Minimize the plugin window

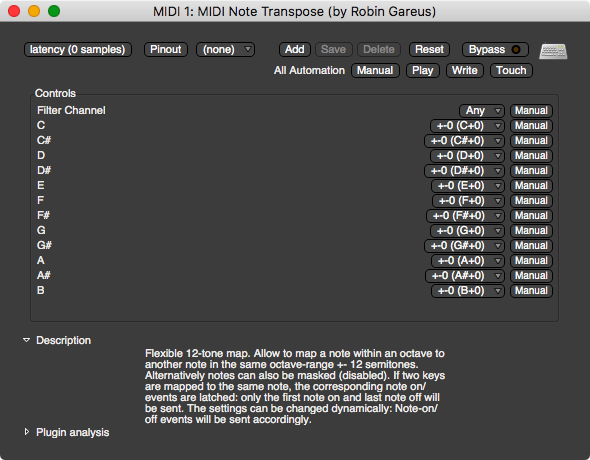pyautogui.click(x=34, y=11)
